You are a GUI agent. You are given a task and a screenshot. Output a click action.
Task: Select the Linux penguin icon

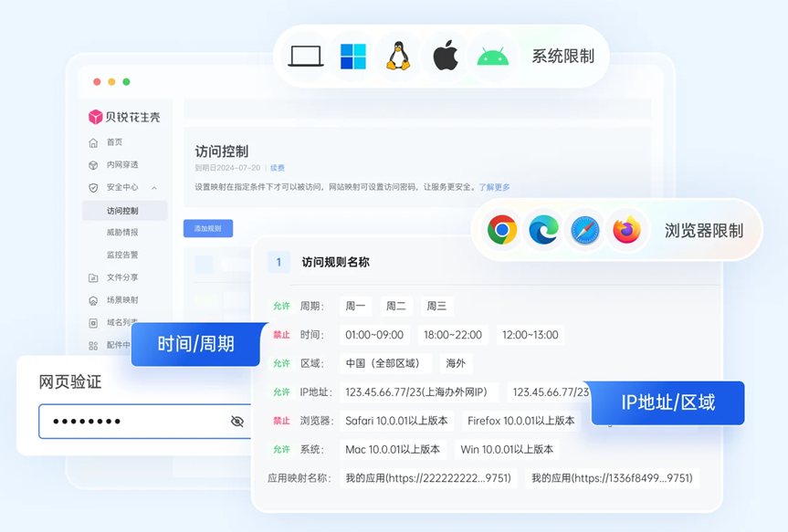(398, 55)
